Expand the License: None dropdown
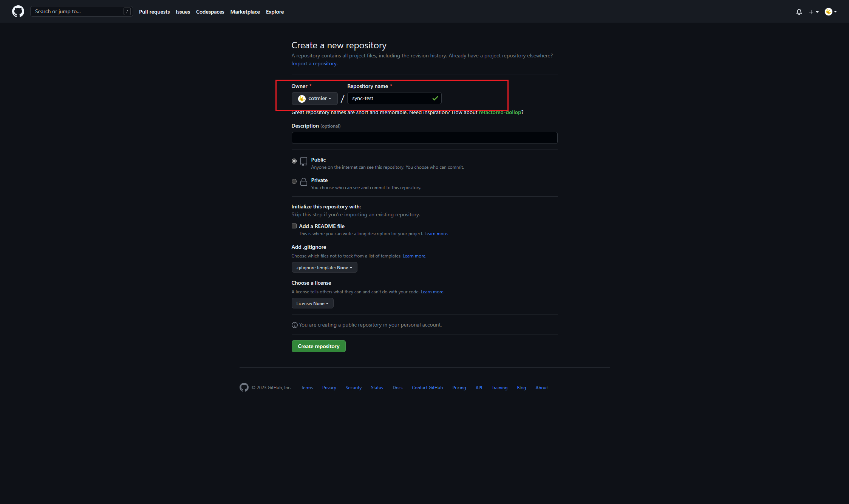 [x=312, y=303]
